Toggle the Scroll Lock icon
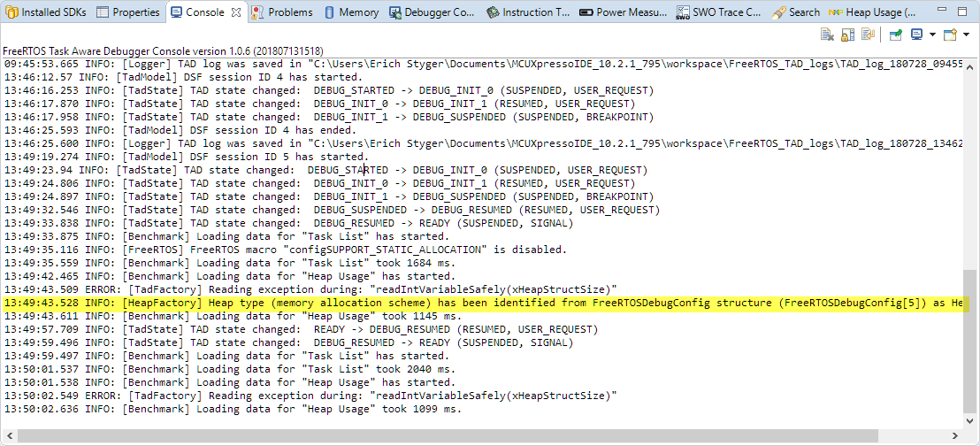Viewport: 980px width, 446px height. pyautogui.click(x=847, y=35)
